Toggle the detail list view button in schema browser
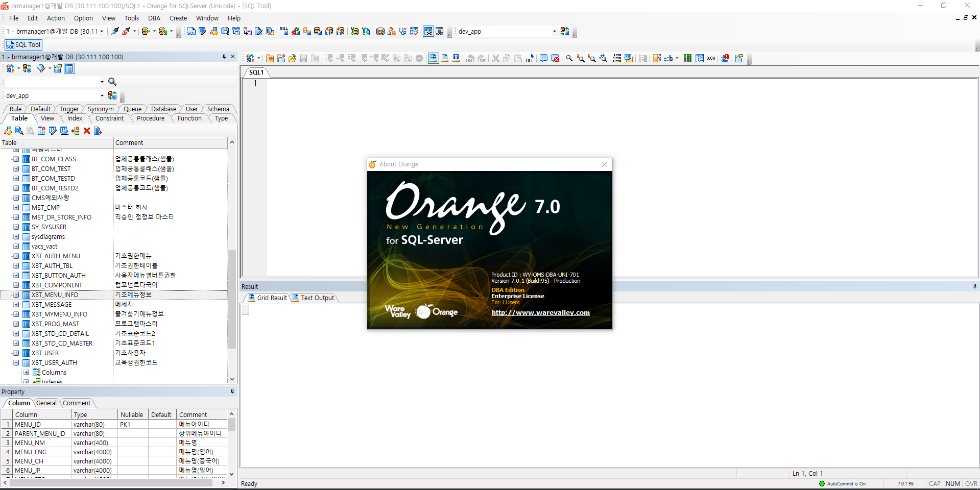Screen dimensions: 980x490 tap(69, 68)
